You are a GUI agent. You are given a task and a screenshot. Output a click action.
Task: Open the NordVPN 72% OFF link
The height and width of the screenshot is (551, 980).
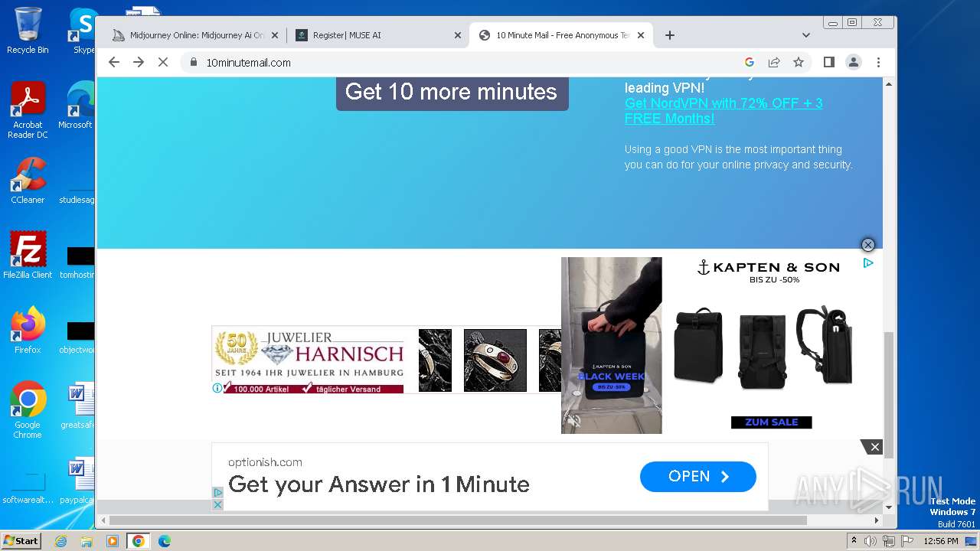(x=724, y=110)
